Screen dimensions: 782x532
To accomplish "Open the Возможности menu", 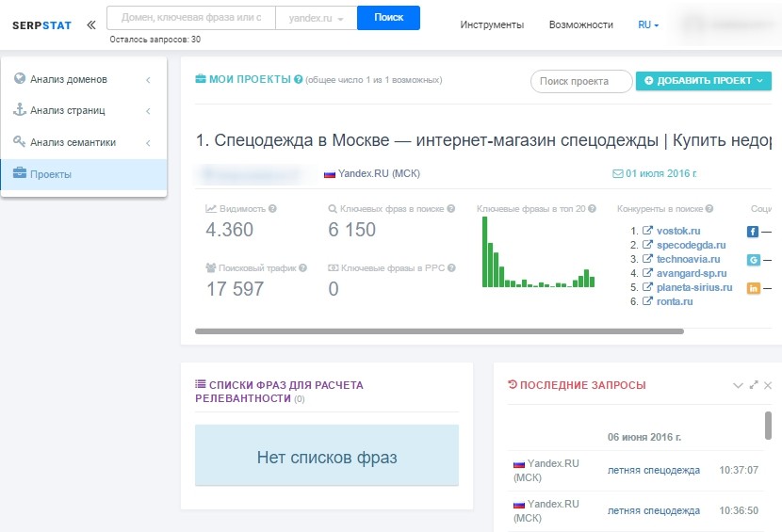I will pos(581,24).
